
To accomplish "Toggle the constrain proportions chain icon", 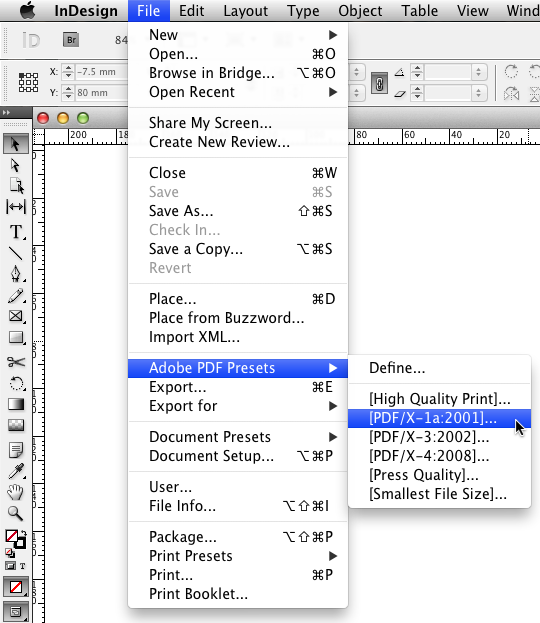I will tap(379, 83).
